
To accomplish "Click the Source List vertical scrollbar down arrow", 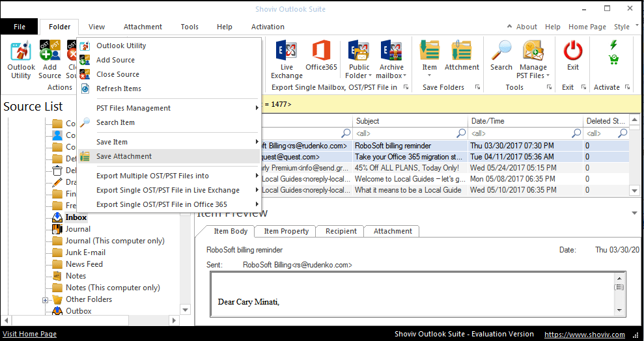I will coord(185,310).
